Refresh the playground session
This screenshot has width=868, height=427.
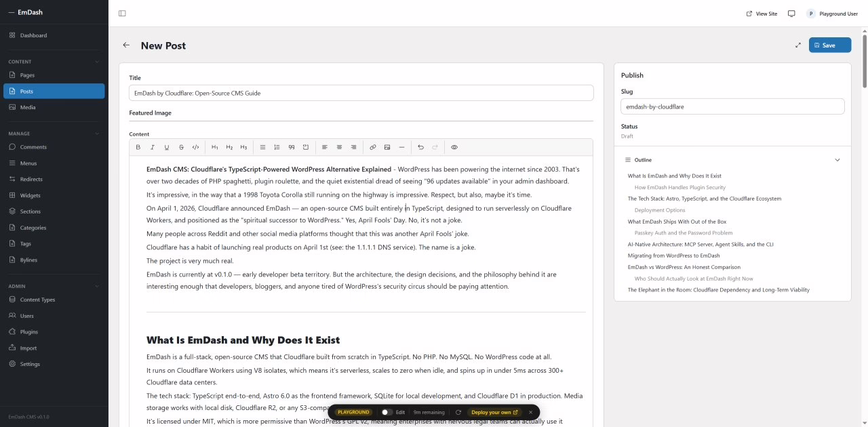tap(458, 412)
